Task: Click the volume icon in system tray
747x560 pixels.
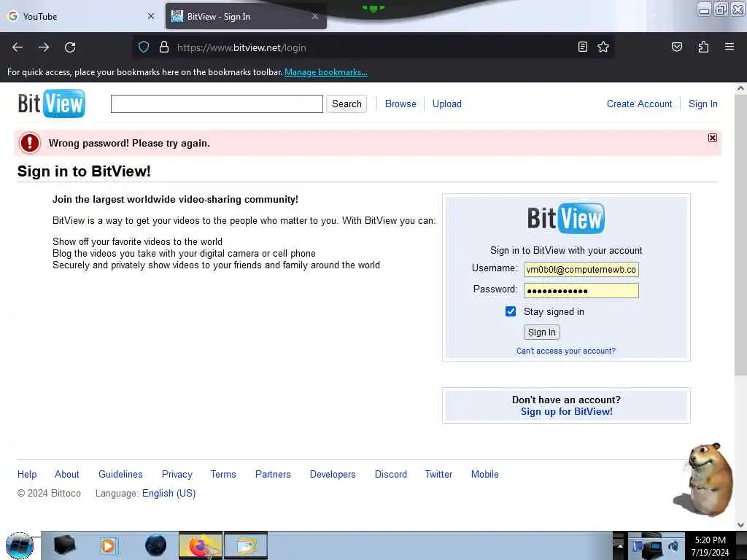Action: click(x=673, y=545)
